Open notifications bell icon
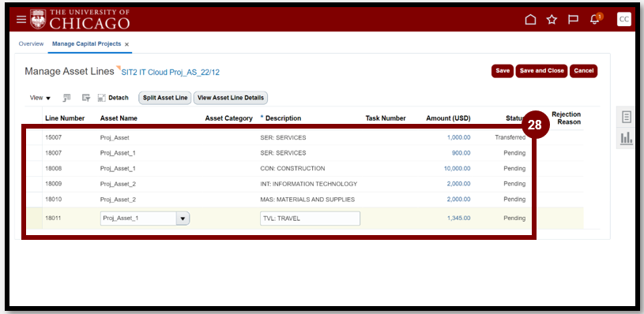The height and width of the screenshot is (314, 644). point(594,20)
